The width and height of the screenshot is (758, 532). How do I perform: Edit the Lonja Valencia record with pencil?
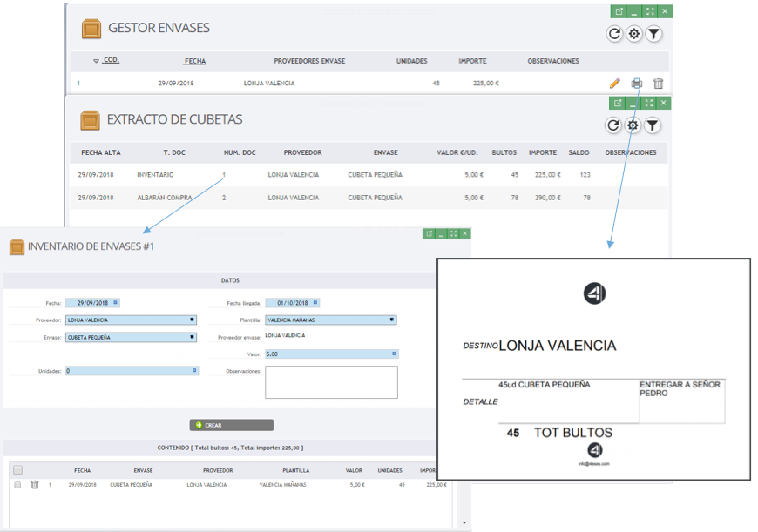(x=615, y=84)
